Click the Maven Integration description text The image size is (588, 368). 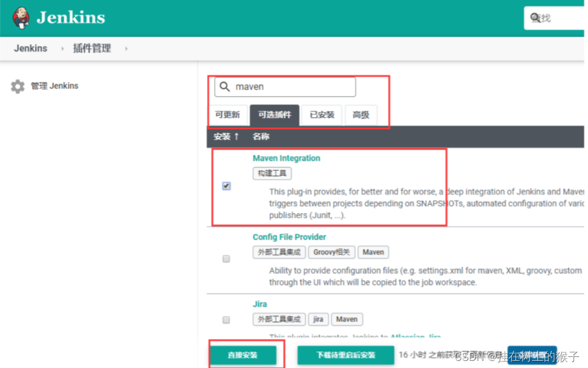coord(426,203)
